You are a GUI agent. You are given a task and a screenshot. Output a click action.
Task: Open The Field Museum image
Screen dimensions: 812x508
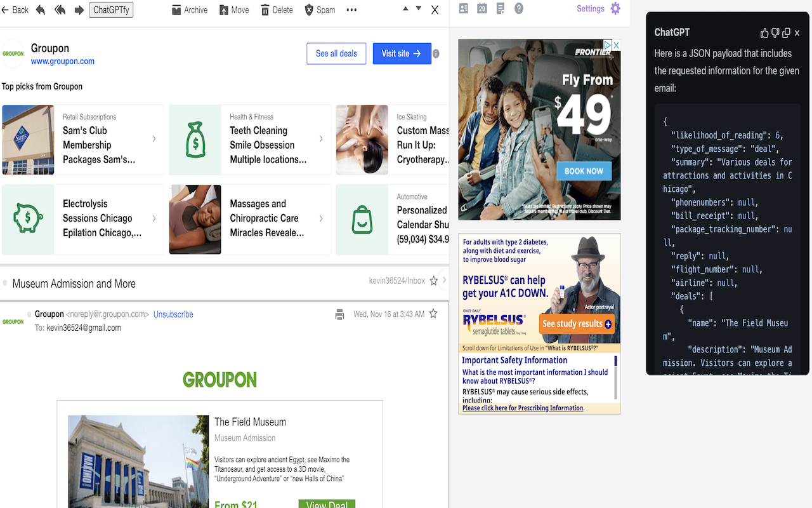pyautogui.click(x=138, y=462)
